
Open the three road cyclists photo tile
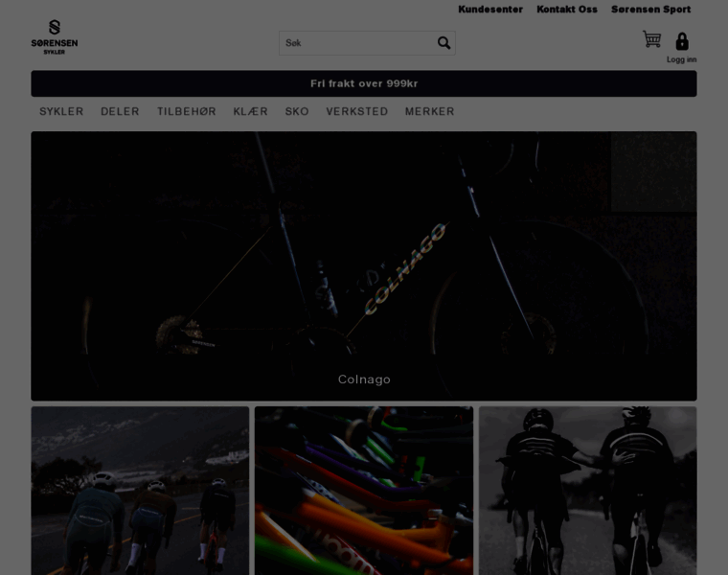pos(140,491)
